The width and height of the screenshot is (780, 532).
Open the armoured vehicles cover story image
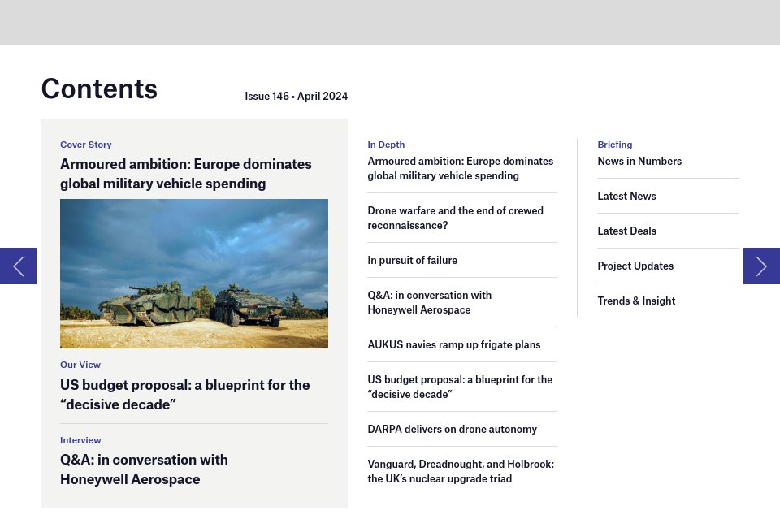(194, 274)
